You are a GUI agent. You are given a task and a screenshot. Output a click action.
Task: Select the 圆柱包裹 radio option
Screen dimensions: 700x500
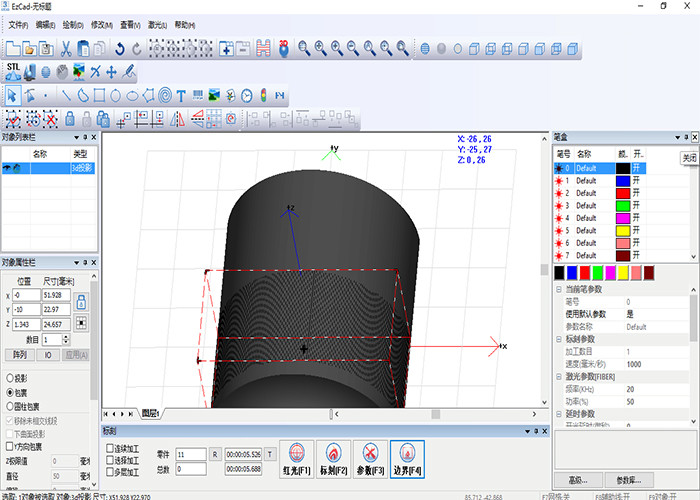(x=10, y=407)
